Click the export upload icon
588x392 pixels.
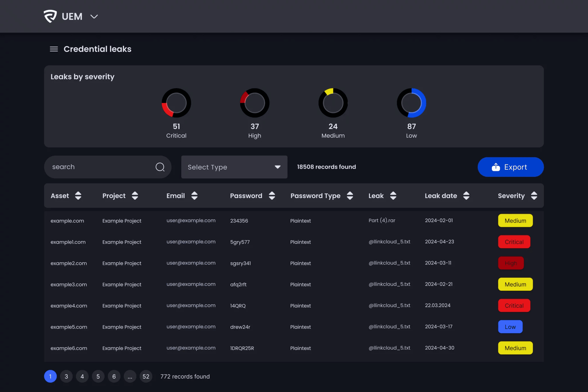tap(495, 167)
